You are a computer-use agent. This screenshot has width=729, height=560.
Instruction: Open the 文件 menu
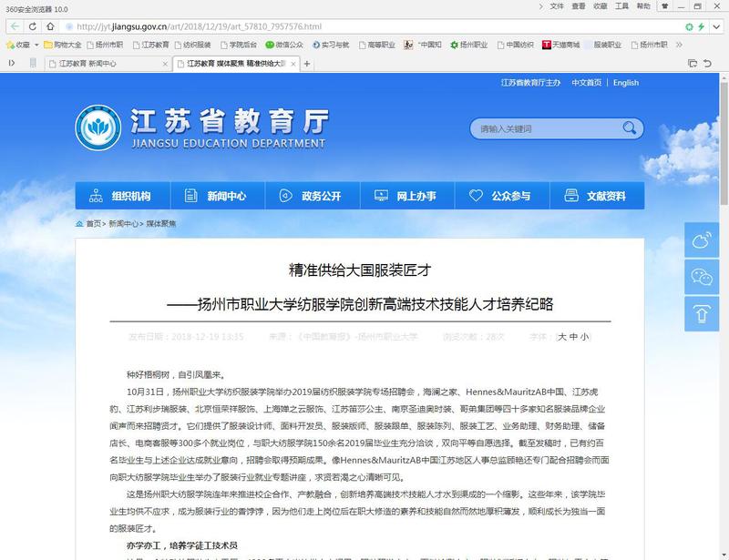click(x=558, y=6)
